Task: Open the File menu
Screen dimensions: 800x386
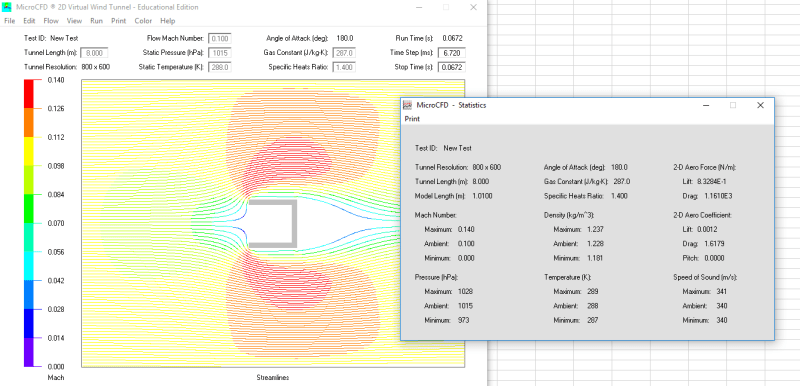Action: pyautogui.click(x=9, y=21)
